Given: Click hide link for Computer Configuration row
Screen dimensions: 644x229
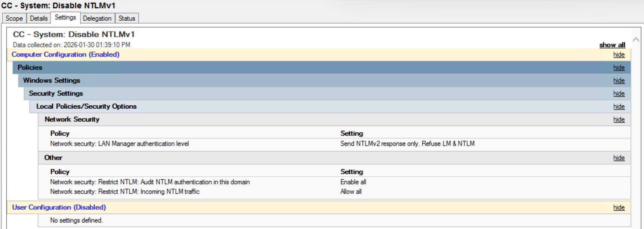Looking at the screenshot, I should pos(619,55).
